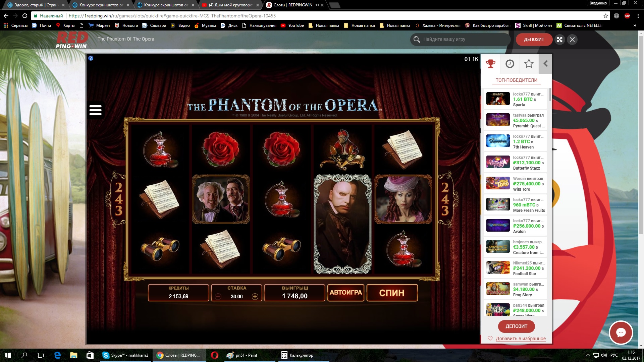644x362 pixels.
Task: Open Football Star game thumbnail
Action: click(x=498, y=268)
